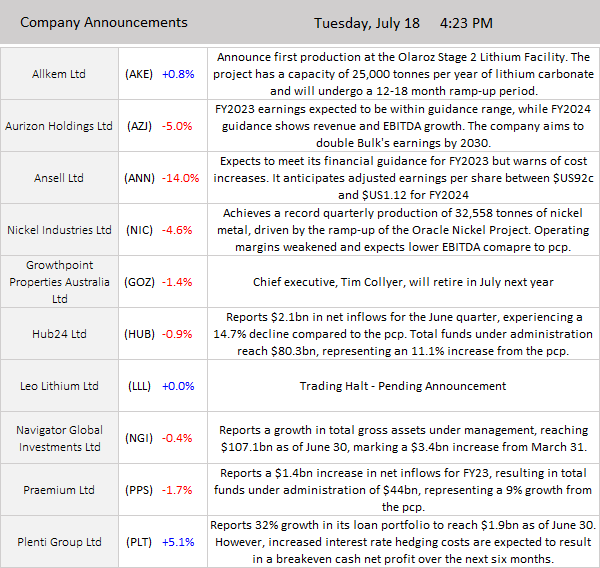Open the Allkem Ltd company name
The width and height of the screenshot is (600, 568).
58,74
